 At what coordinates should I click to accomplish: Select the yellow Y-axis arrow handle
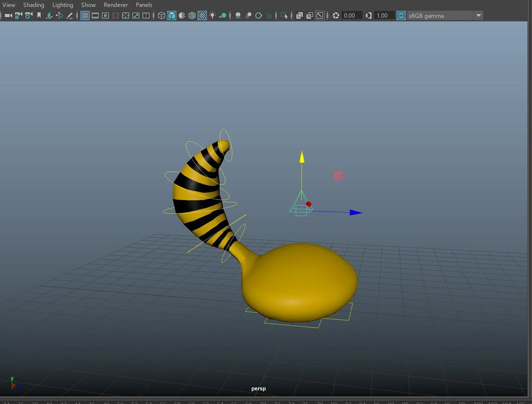[x=302, y=157]
